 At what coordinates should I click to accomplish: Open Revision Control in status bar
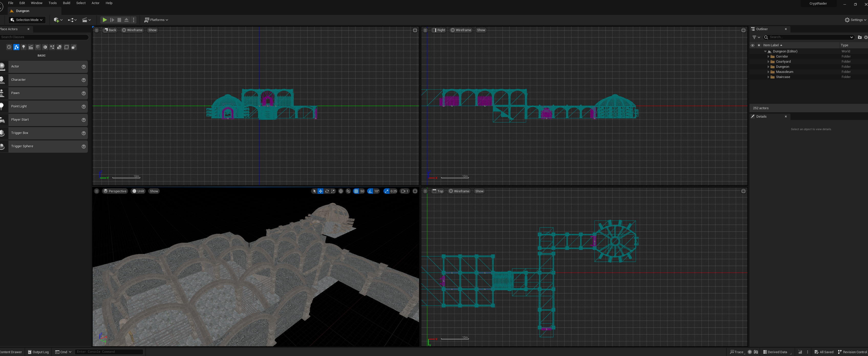(x=852, y=352)
